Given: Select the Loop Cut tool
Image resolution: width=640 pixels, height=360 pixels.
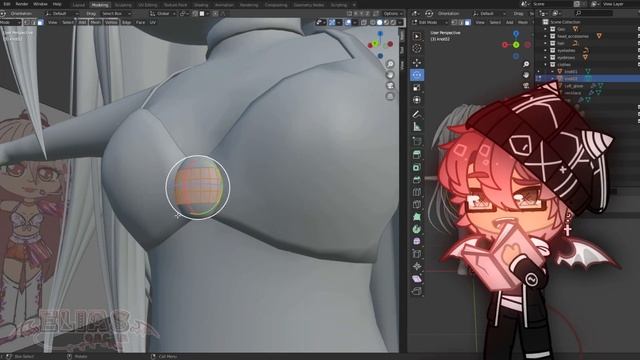Looking at the screenshot, I should pos(417,192).
